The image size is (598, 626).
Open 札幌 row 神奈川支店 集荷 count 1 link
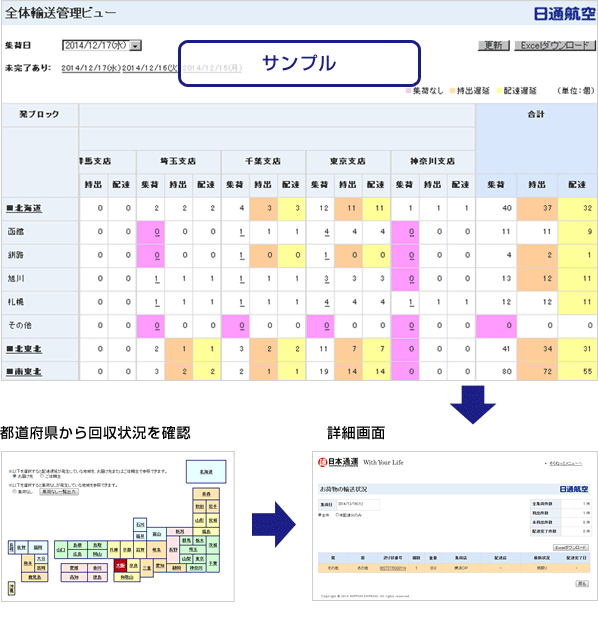point(411,303)
